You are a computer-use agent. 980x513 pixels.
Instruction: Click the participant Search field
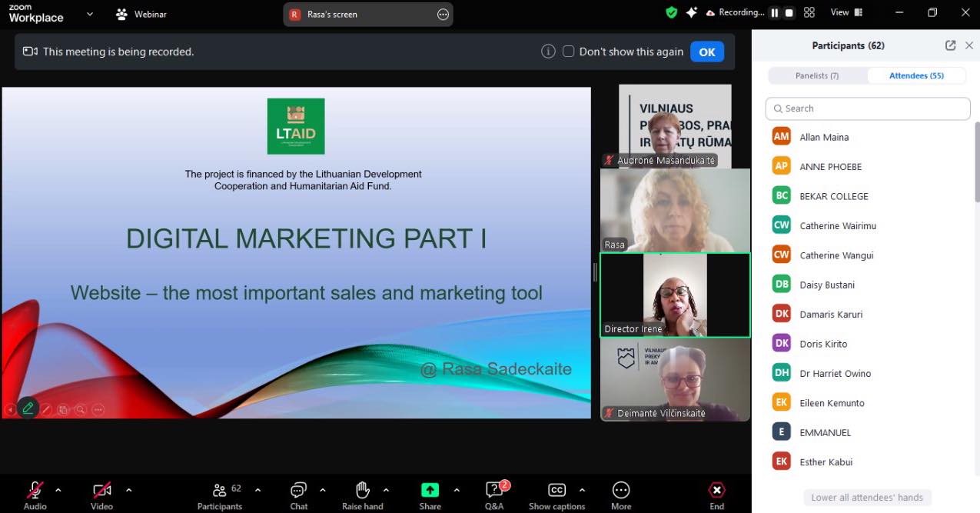pyautogui.click(x=868, y=108)
